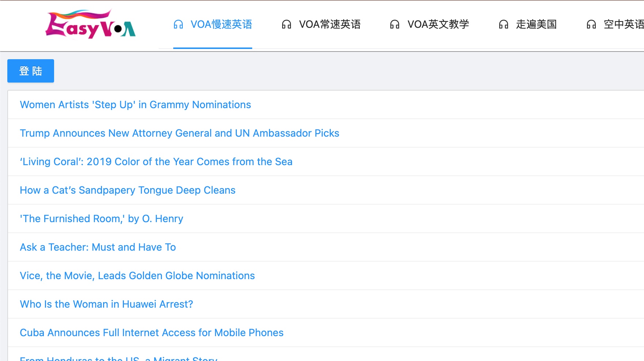Select the VOA英文教学 tab
Viewport: 644px width, 361px height.
(438, 24)
